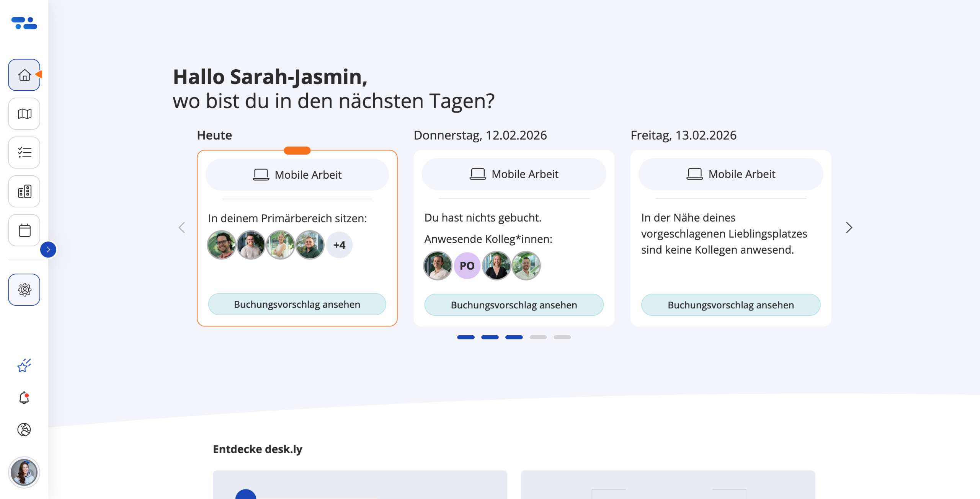Open the buildings overview icon

24,191
